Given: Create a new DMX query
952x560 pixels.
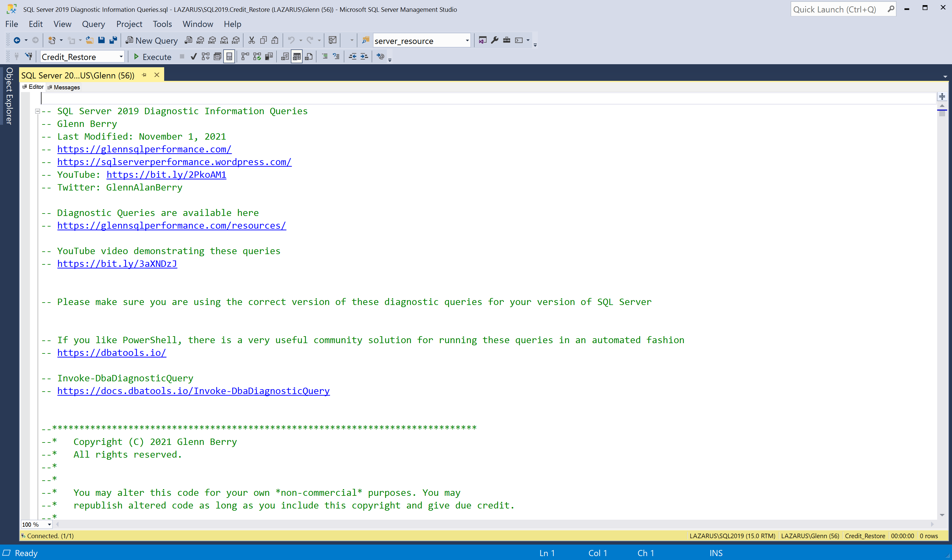Looking at the screenshot, I should coord(212,40).
